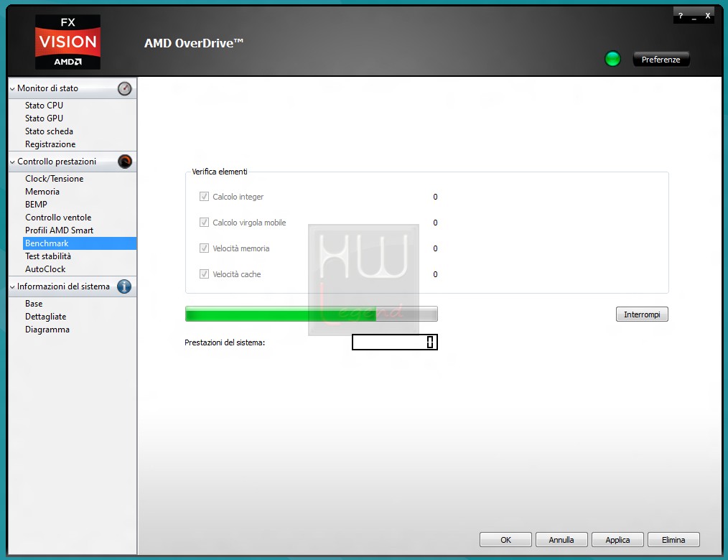Open Base system information
Screen dimensions: 728x560
[x=34, y=304]
